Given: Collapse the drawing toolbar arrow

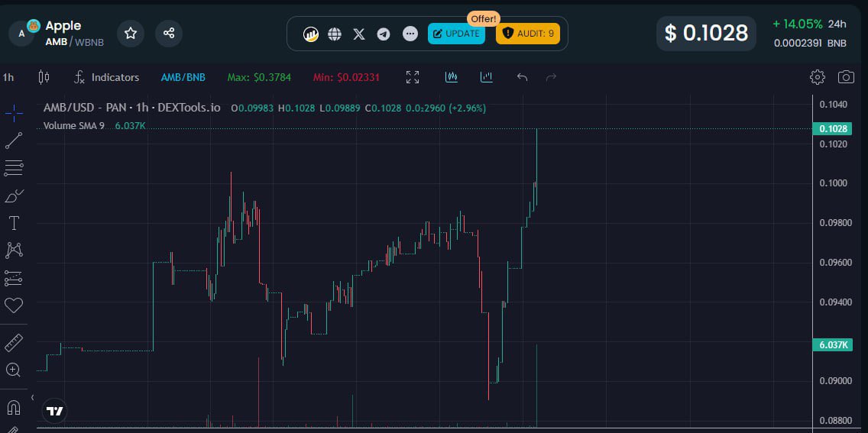Looking at the screenshot, I should coord(32,397).
